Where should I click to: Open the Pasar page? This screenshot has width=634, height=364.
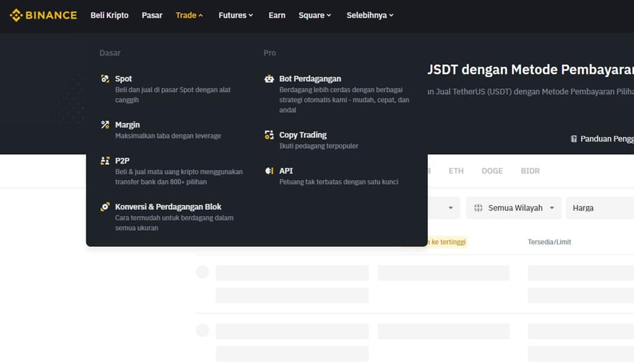click(x=152, y=15)
